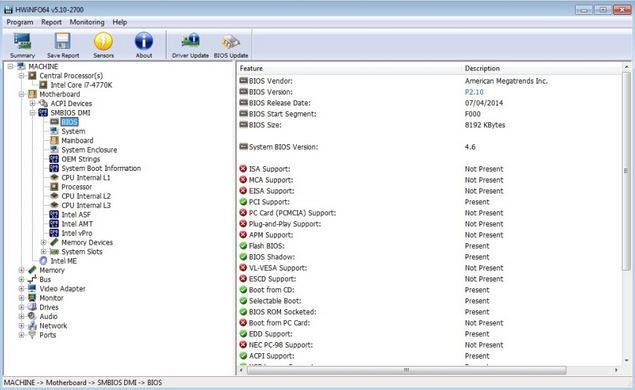
Task: Click the down arrow of vertical scrollbar
Action: 626,360
